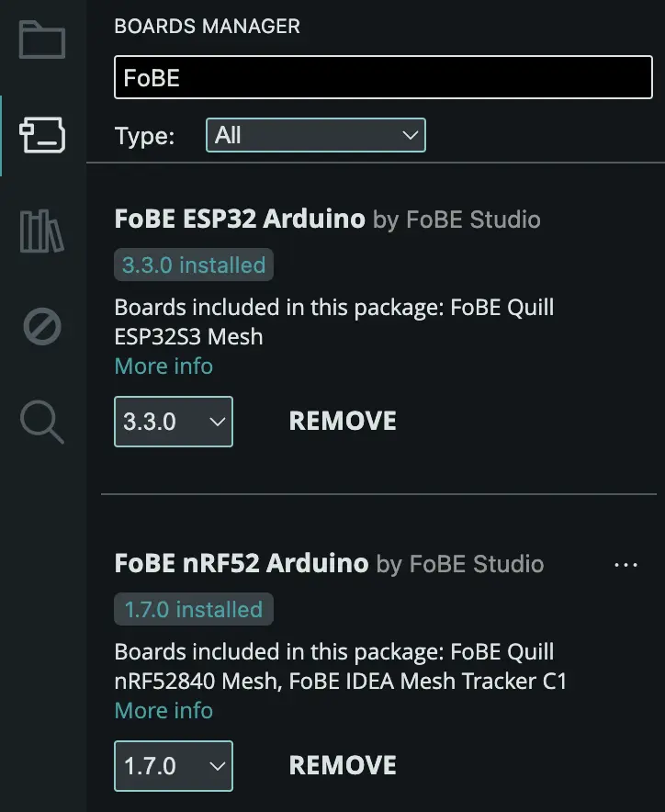Click the 1.7.0 installed badge
Viewport: 665px width, 812px height.
[193, 609]
